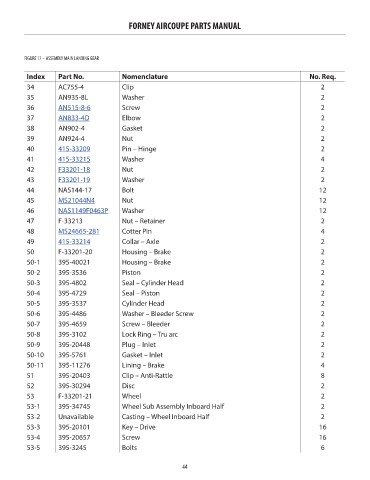Click the Nomenclature column header
Screen dimensions: 370x480
145,77
